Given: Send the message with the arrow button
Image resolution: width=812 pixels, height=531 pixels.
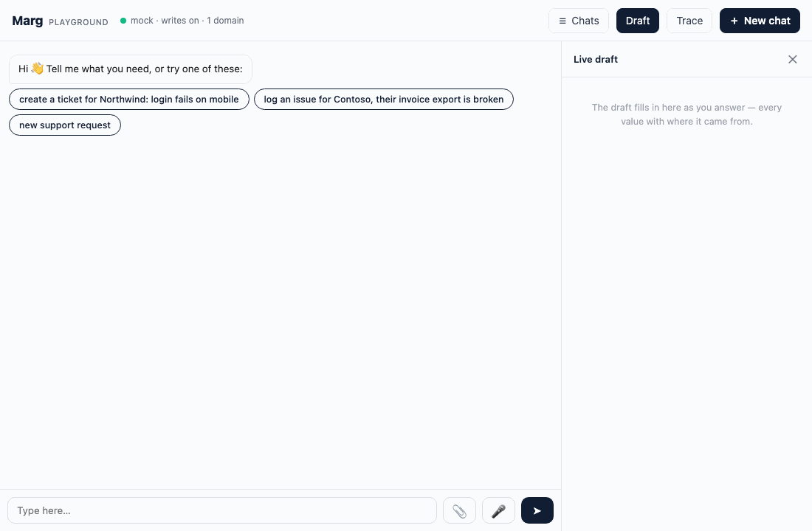Looking at the screenshot, I should point(537,511).
